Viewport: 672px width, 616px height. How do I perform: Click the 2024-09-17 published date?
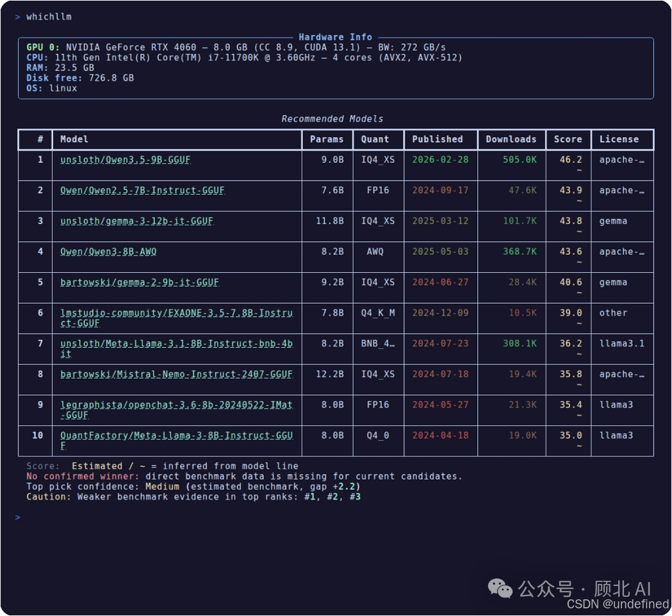point(441,190)
